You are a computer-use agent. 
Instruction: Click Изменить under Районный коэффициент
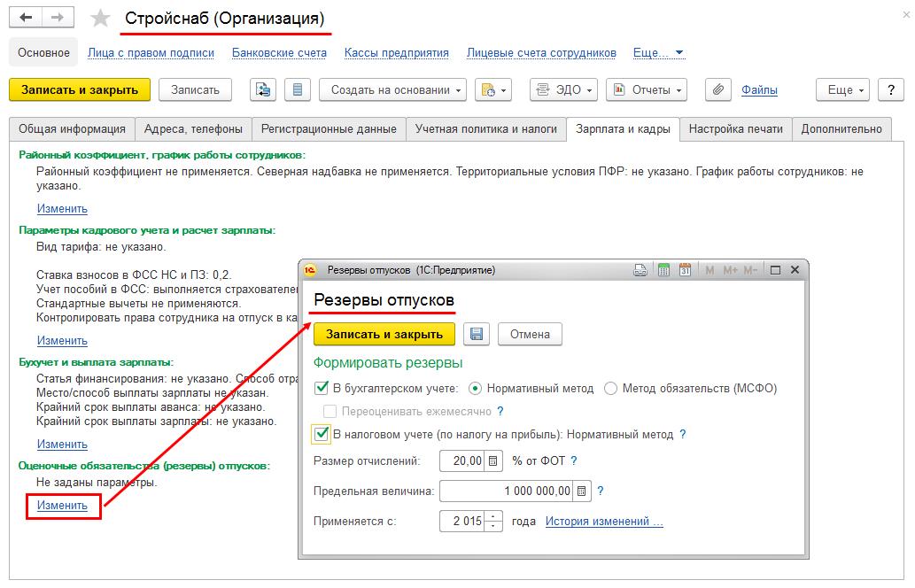coord(62,209)
